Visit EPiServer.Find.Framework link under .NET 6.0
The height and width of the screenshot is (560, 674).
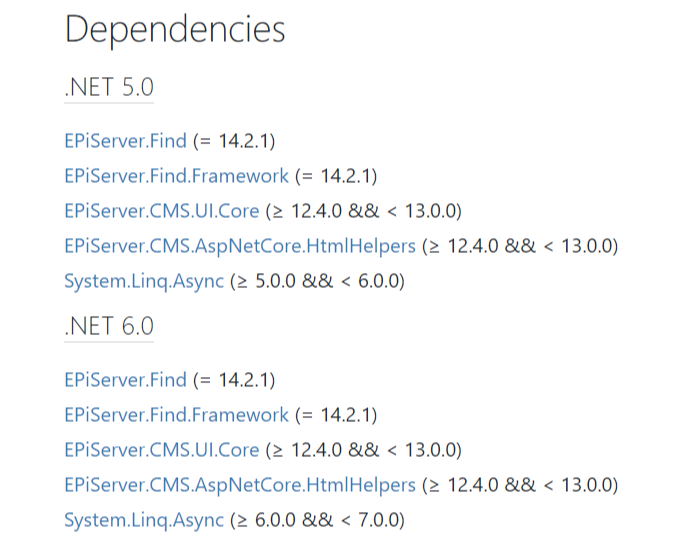[176, 415]
